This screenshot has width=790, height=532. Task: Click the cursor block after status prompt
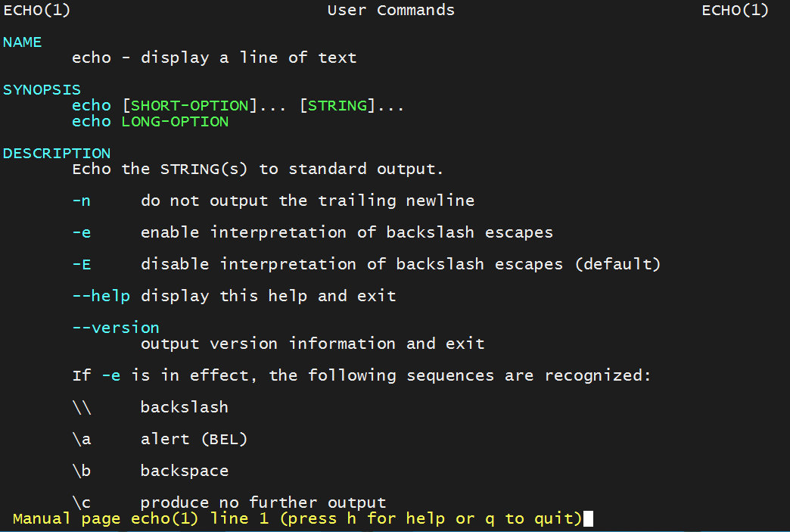point(589,519)
